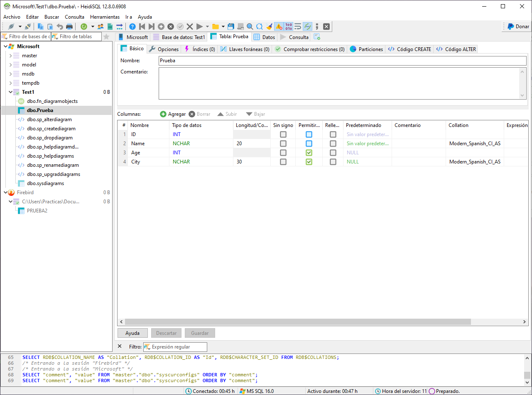Toggle 'Sin signo' checkbox for Age row
Image resolution: width=532 pixels, height=395 pixels.
tap(283, 153)
